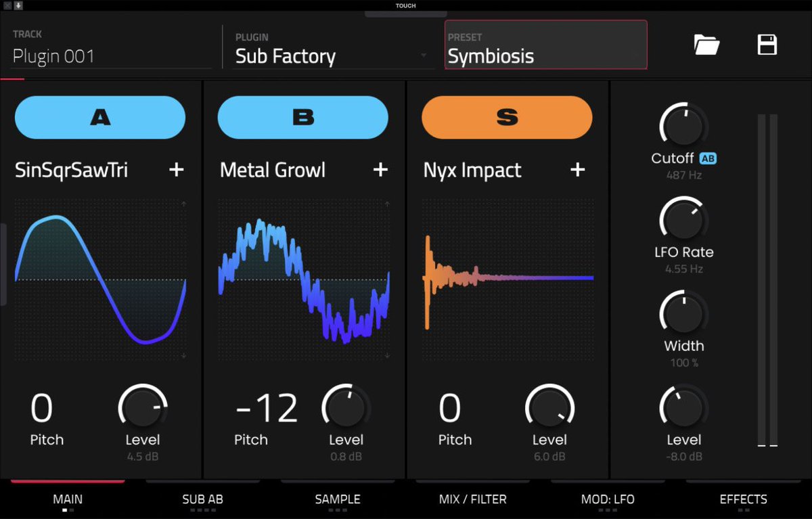
Task: Open the MOD: LFO tab
Action: click(608, 499)
